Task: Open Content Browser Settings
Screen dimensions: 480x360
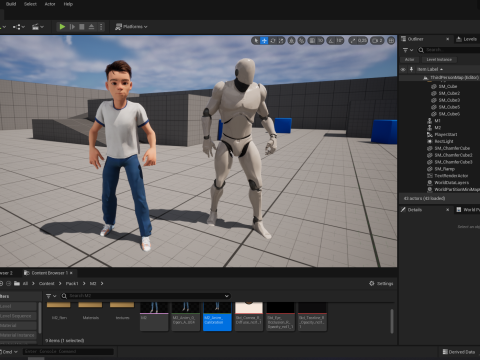Action: pos(381,283)
